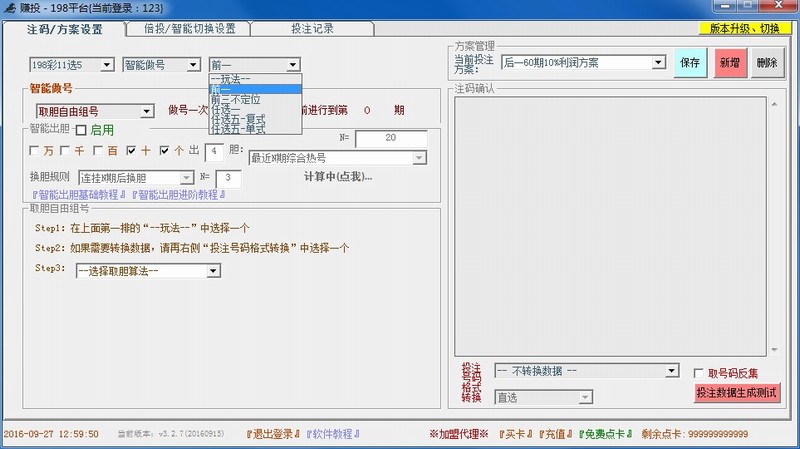This screenshot has width=800, height=449.
Task: Click the 退出登录 link in status bar
Action: pyautogui.click(x=273, y=434)
